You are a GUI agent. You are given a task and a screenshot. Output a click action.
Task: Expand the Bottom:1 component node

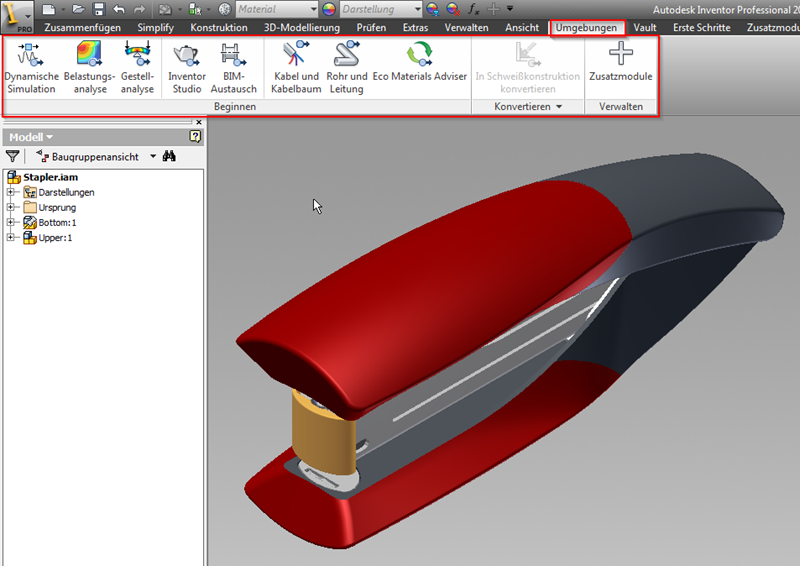pos(11,223)
